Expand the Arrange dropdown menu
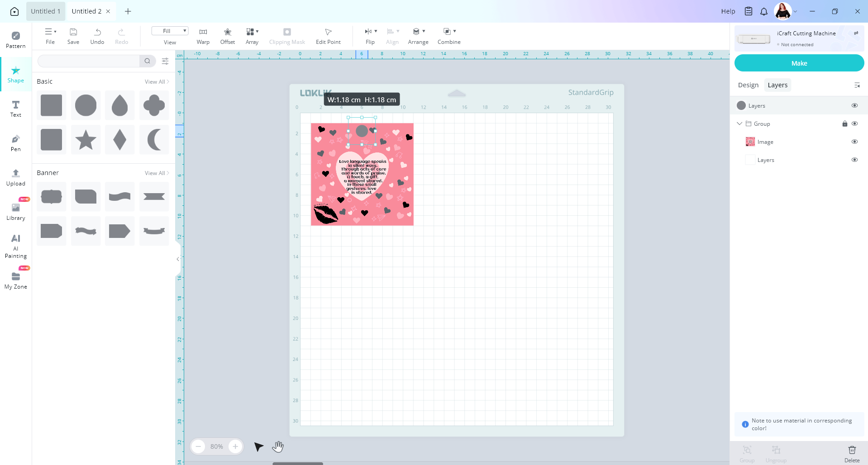 (418, 36)
